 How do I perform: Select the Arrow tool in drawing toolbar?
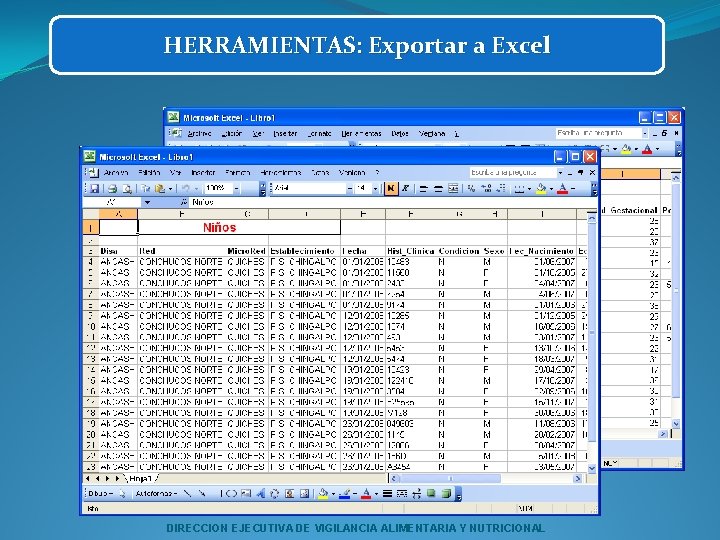(202, 494)
